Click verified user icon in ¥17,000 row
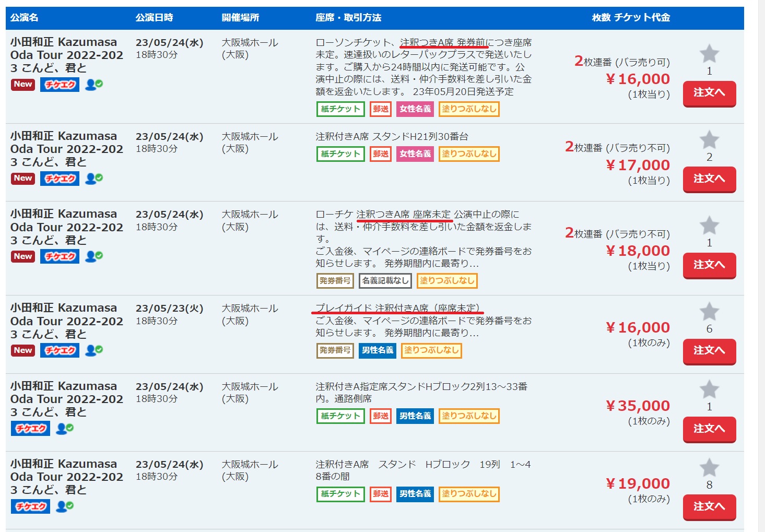The height and width of the screenshot is (532, 765). point(94,179)
